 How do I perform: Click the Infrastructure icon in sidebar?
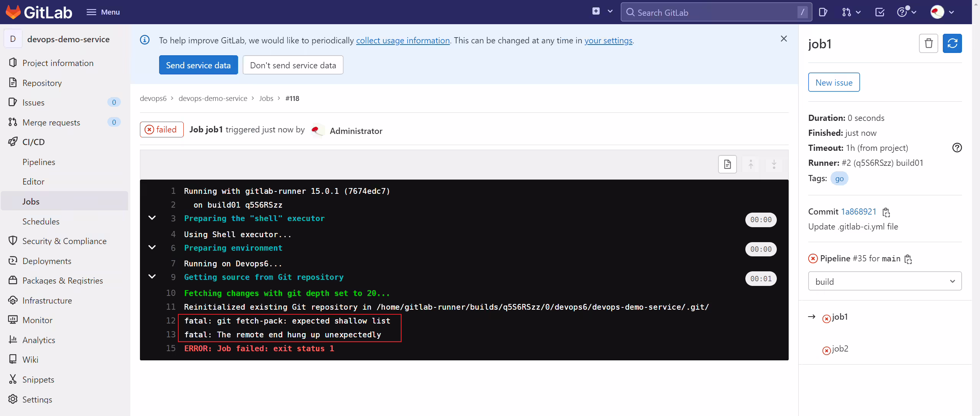pyautogui.click(x=13, y=300)
